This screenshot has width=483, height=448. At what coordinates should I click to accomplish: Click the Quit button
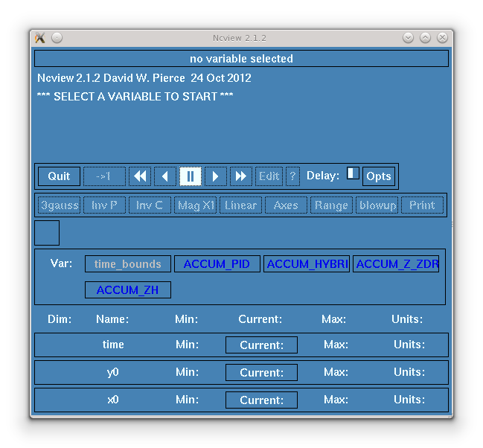(x=59, y=176)
